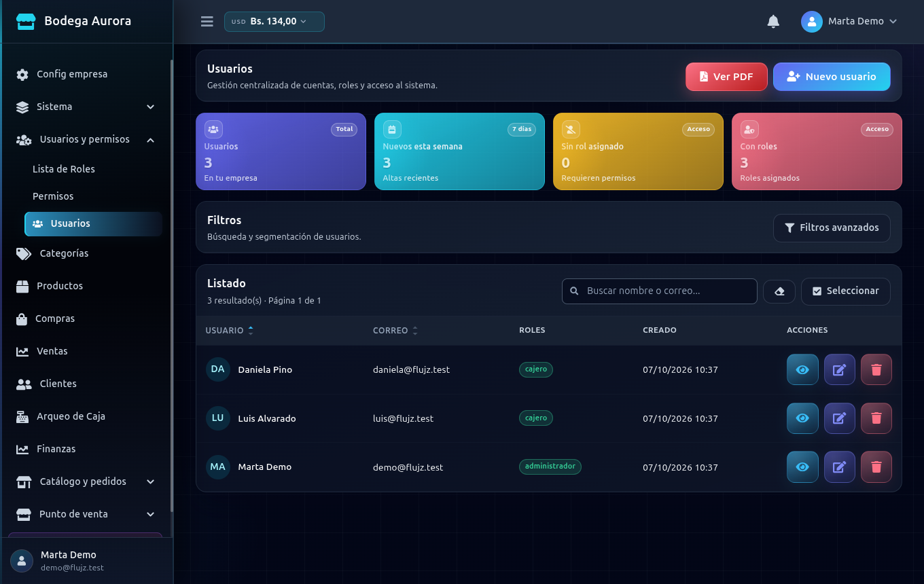Click the sidebar vertical scrollbar
924x584 pixels.
click(172, 285)
